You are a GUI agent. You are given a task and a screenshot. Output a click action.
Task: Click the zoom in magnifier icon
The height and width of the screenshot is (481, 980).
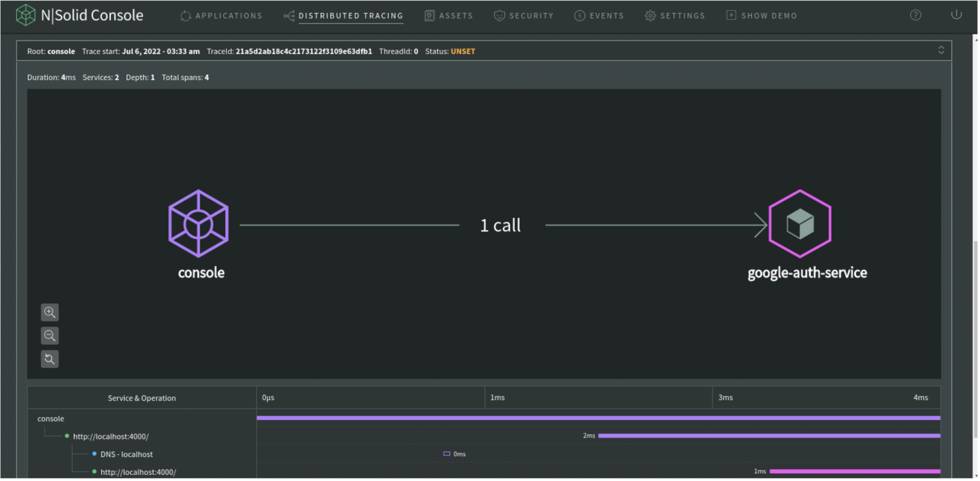pyautogui.click(x=50, y=313)
